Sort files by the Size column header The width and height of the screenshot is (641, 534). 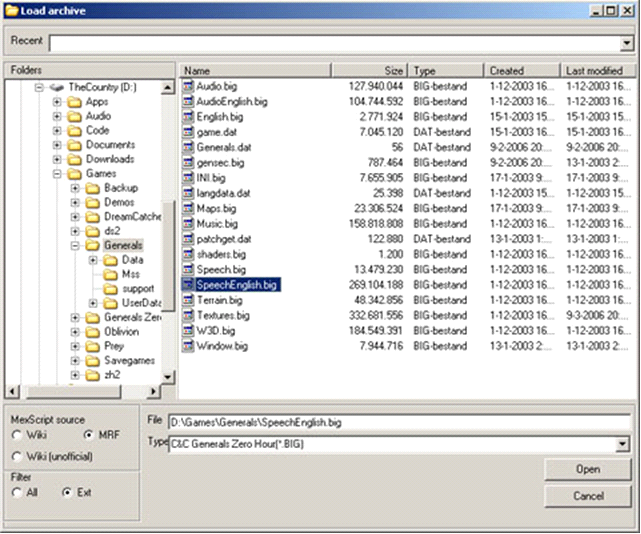[x=368, y=71]
